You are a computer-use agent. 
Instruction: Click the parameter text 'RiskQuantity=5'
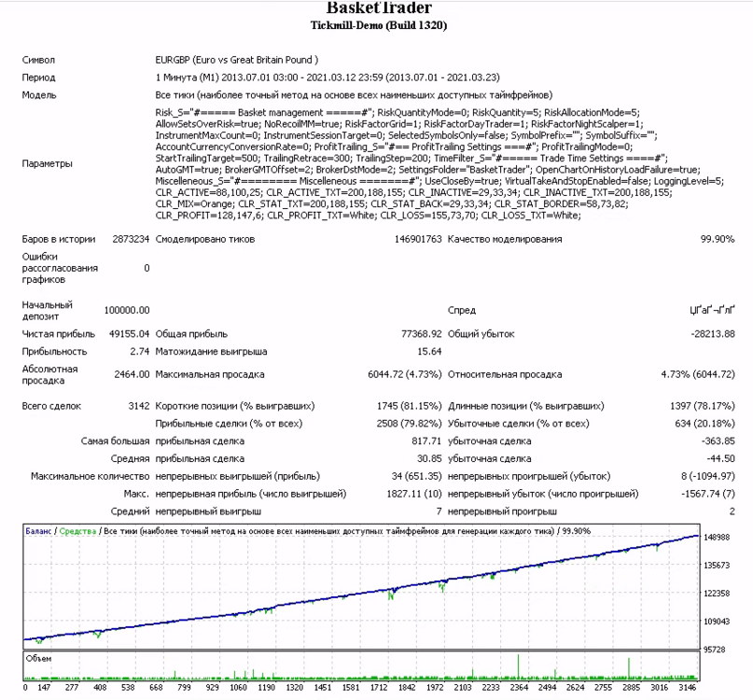tap(505, 112)
